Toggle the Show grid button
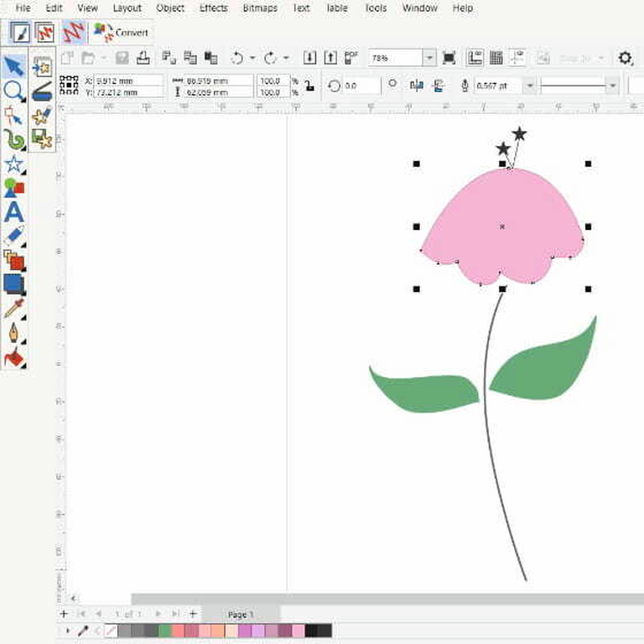 [497, 58]
